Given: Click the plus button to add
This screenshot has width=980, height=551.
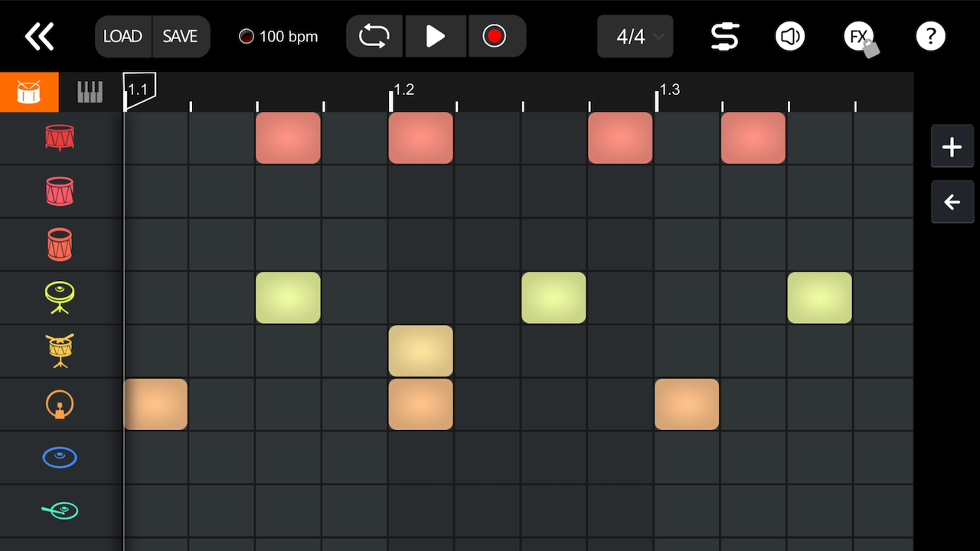Looking at the screenshot, I should (x=952, y=146).
